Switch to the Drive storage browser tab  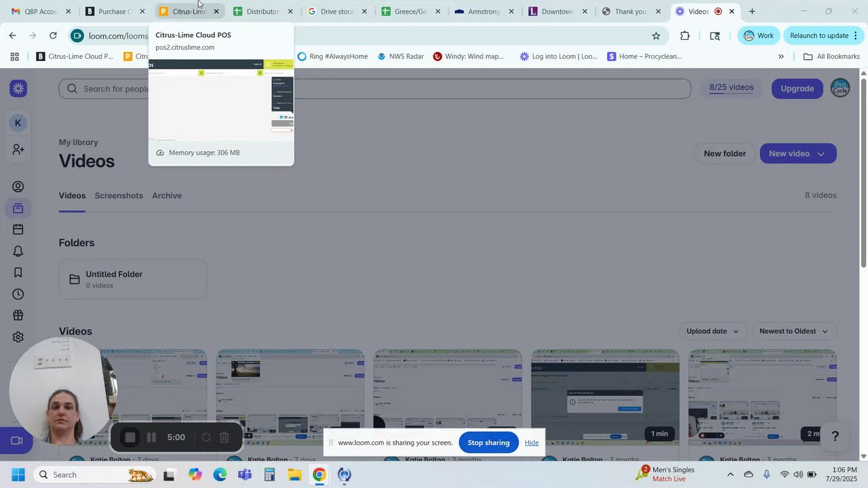[336, 12]
